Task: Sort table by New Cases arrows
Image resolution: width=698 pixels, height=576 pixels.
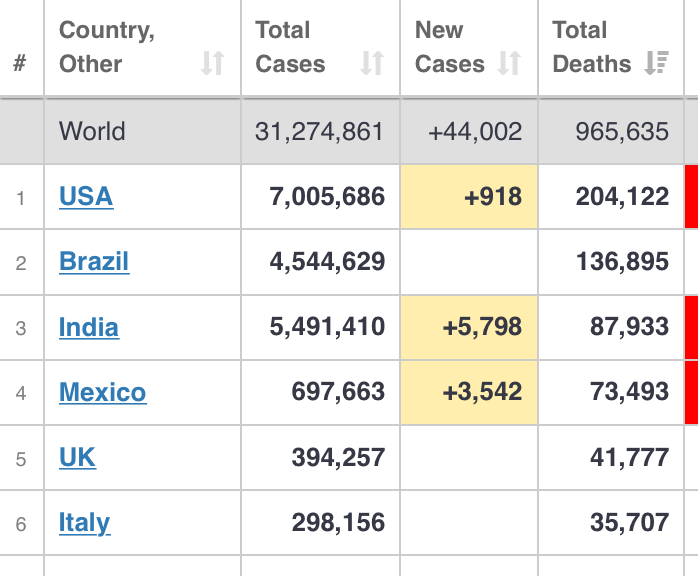Action: tap(509, 63)
